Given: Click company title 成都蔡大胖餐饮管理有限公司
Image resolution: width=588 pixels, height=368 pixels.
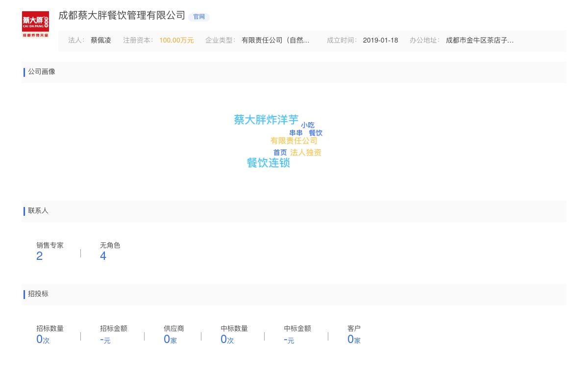Looking at the screenshot, I should tap(122, 15).
